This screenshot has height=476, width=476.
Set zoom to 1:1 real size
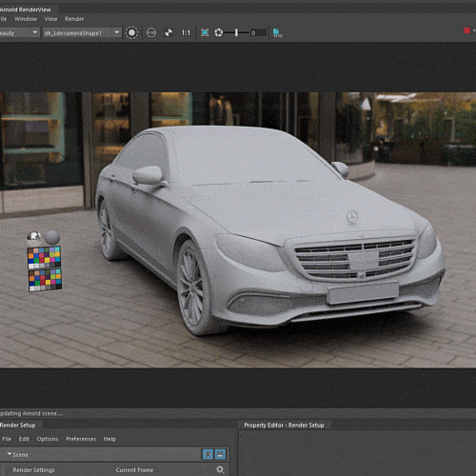click(x=186, y=32)
